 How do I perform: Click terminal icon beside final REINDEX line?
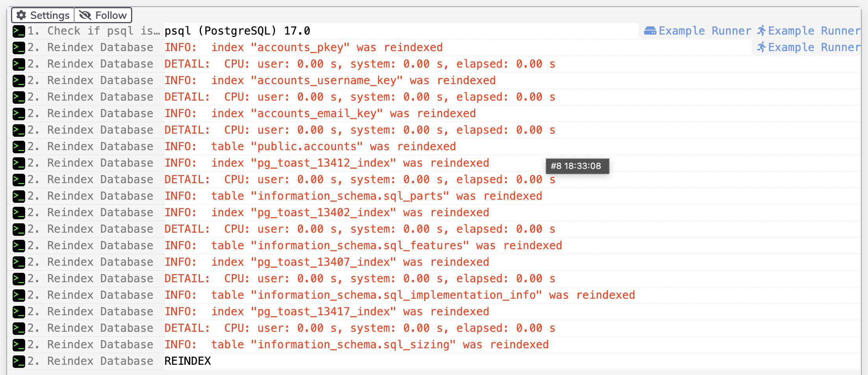click(x=19, y=361)
